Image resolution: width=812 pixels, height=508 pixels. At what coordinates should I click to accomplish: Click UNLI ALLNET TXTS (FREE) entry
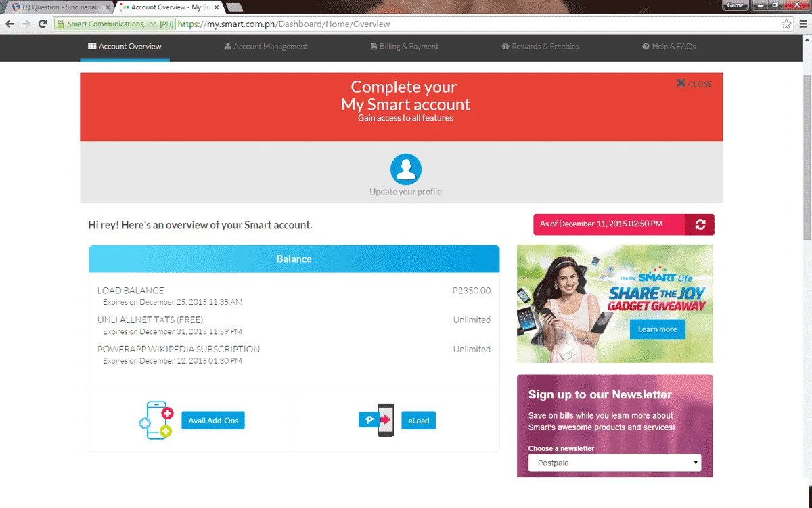pyautogui.click(x=150, y=320)
